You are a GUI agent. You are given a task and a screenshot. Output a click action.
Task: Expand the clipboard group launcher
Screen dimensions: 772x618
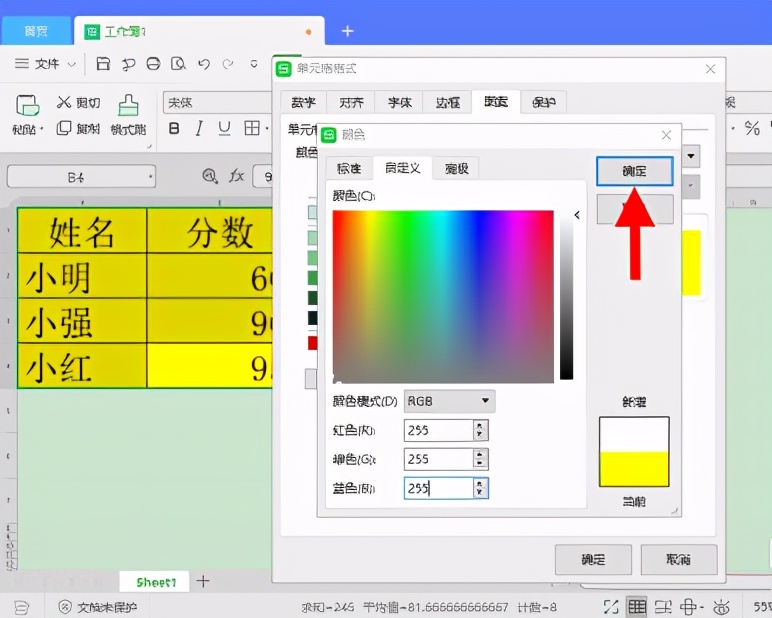tap(149, 146)
